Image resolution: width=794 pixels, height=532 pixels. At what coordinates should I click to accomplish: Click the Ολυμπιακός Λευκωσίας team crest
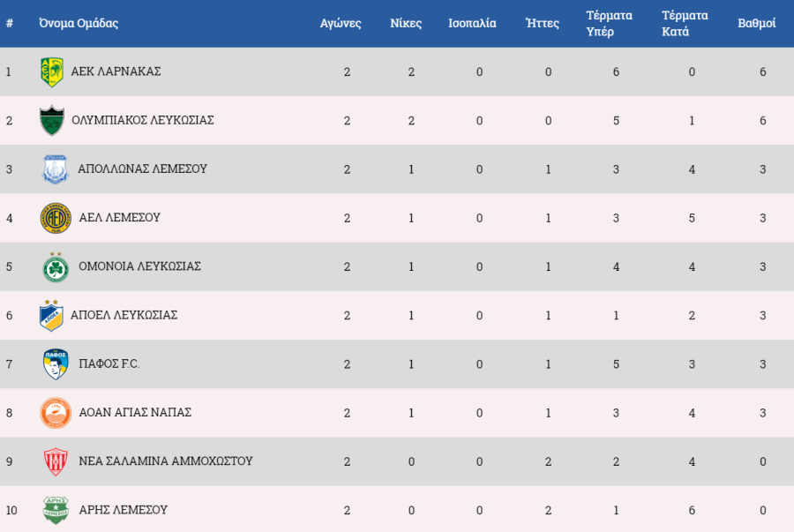pyautogui.click(x=52, y=121)
